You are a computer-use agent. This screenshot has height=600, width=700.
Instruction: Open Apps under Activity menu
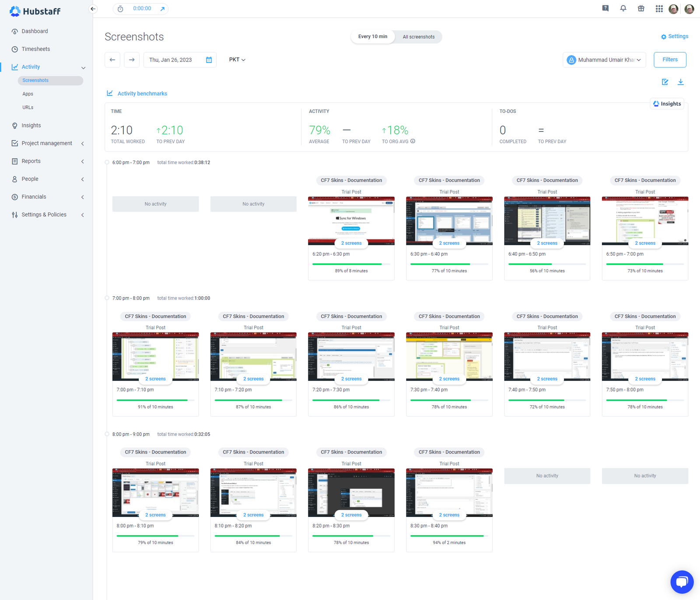pos(28,94)
